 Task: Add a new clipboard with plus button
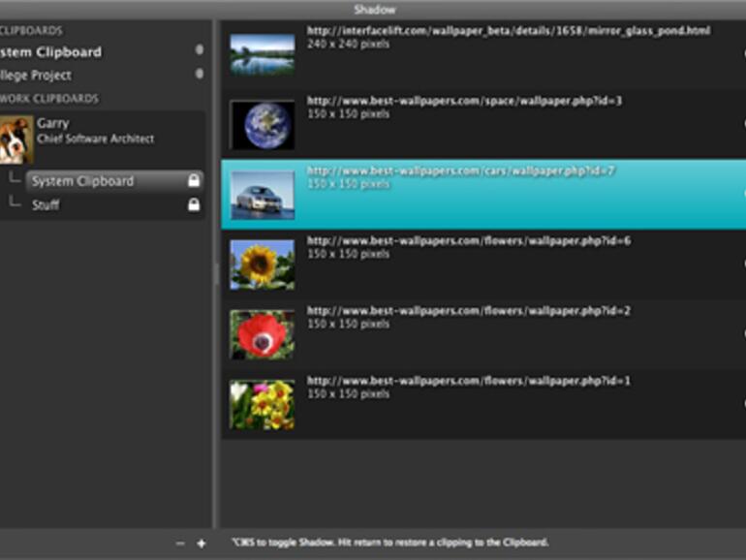(x=202, y=544)
